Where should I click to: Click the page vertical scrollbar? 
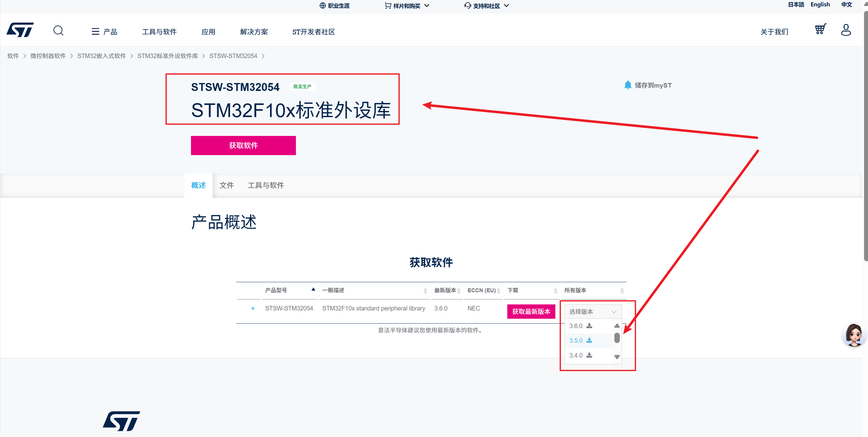pyautogui.click(x=865, y=137)
